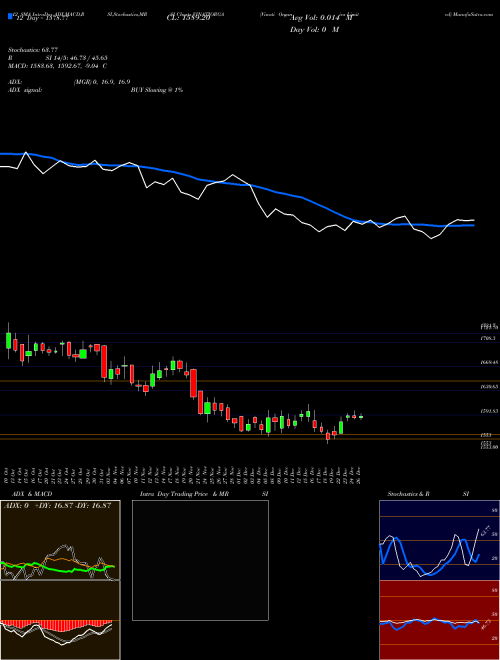Click the last green candlestick in price chart
Screen dimensions: 500x660
(361, 417)
